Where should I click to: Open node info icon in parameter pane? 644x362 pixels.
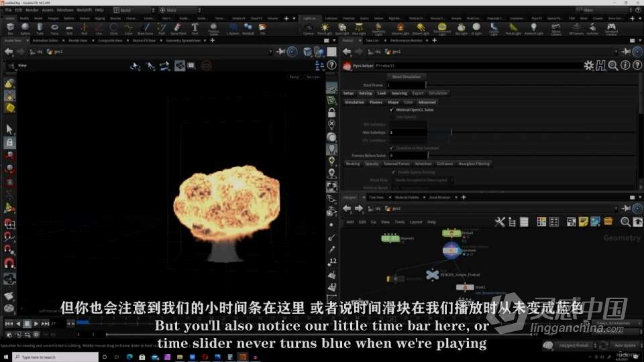(x=625, y=66)
